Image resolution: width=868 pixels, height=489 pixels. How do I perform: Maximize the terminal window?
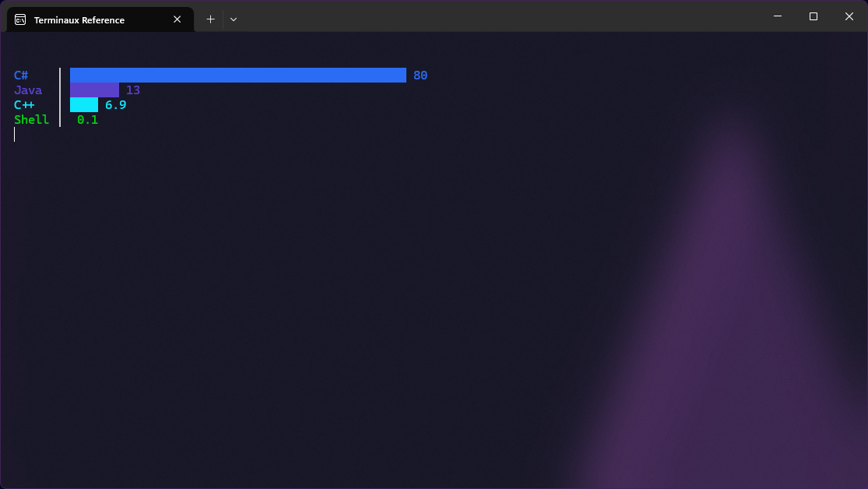click(813, 16)
